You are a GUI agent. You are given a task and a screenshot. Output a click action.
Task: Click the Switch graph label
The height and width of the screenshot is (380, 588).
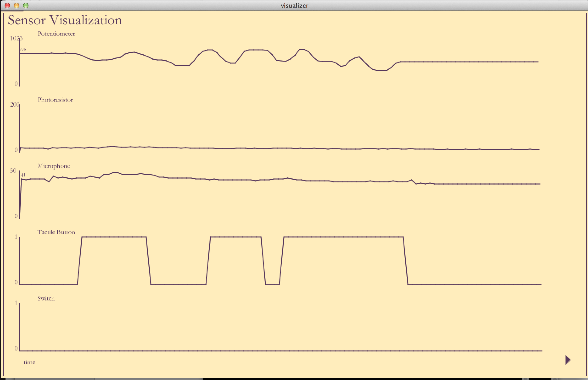pos(46,298)
